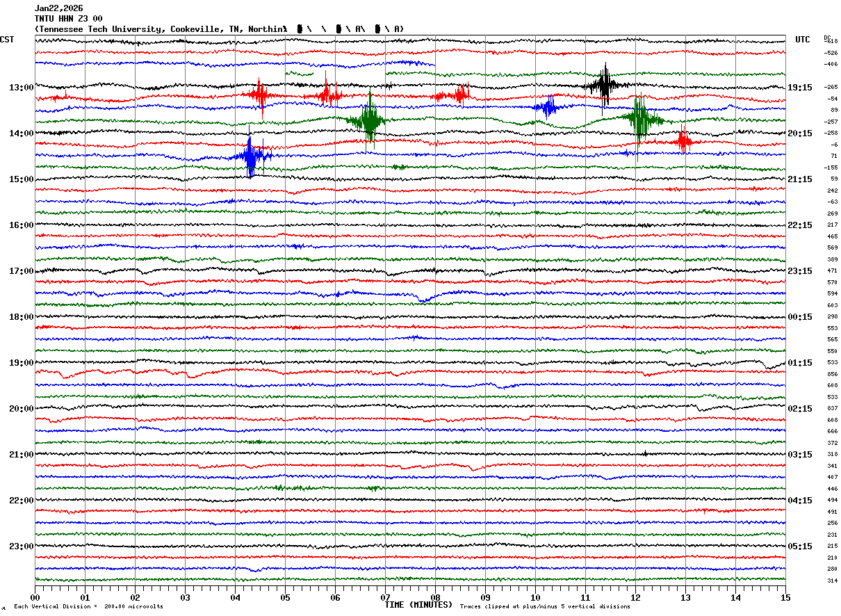Click the 16:00 CST row label

pos(22,225)
